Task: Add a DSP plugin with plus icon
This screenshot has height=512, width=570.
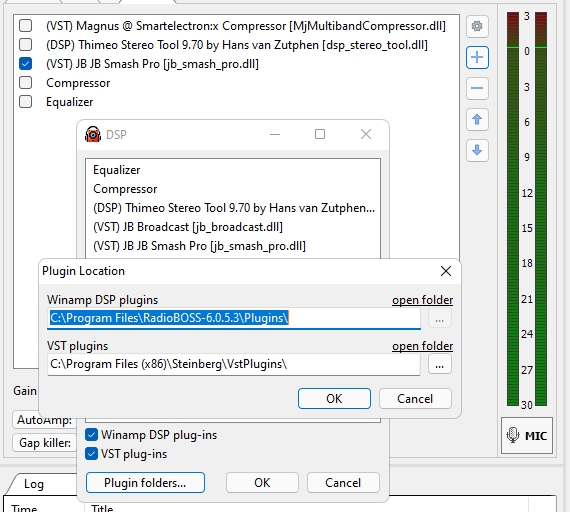Action: [x=477, y=57]
